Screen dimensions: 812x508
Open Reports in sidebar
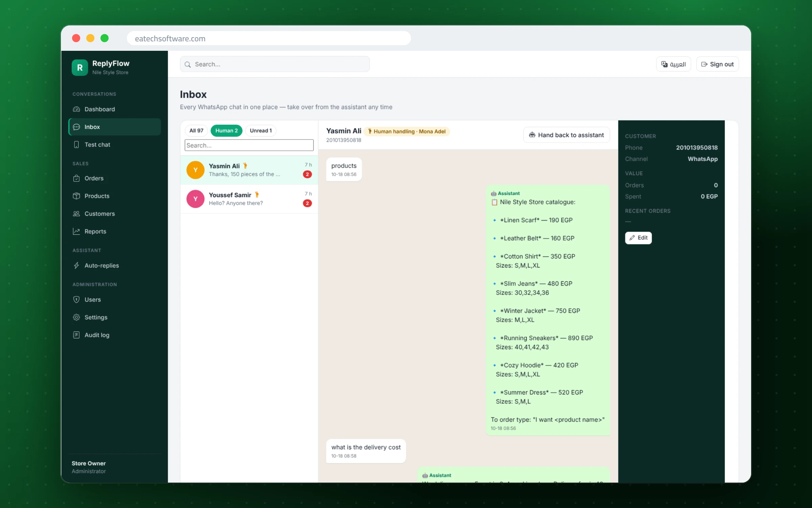click(x=114, y=231)
